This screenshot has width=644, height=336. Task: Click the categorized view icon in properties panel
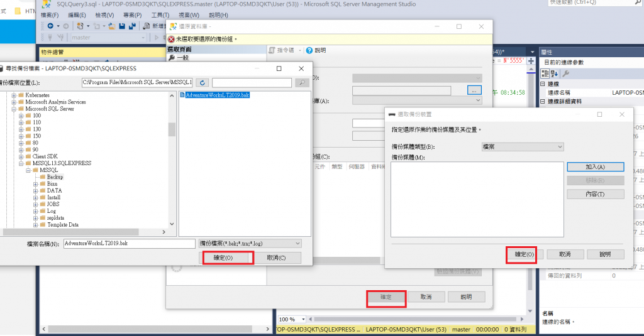coord(545,73)
